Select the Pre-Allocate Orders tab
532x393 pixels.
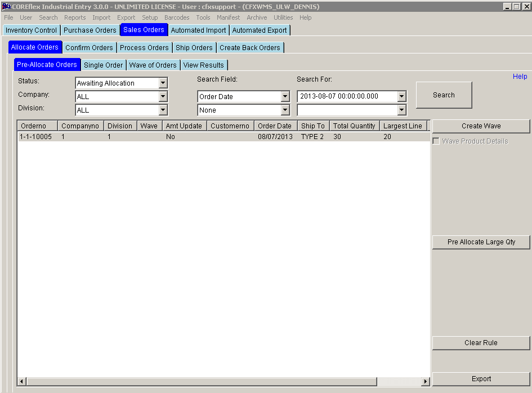point(47,65)
